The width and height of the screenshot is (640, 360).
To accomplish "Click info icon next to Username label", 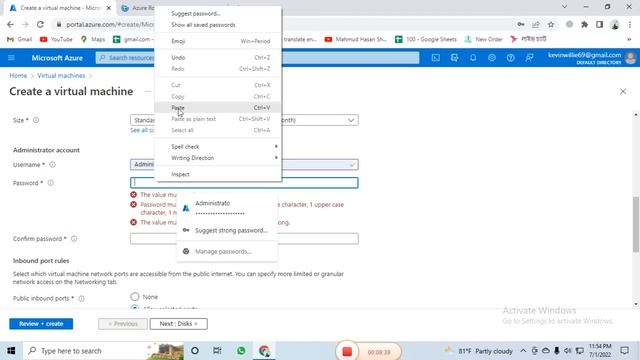I will (x=52, y=165).
